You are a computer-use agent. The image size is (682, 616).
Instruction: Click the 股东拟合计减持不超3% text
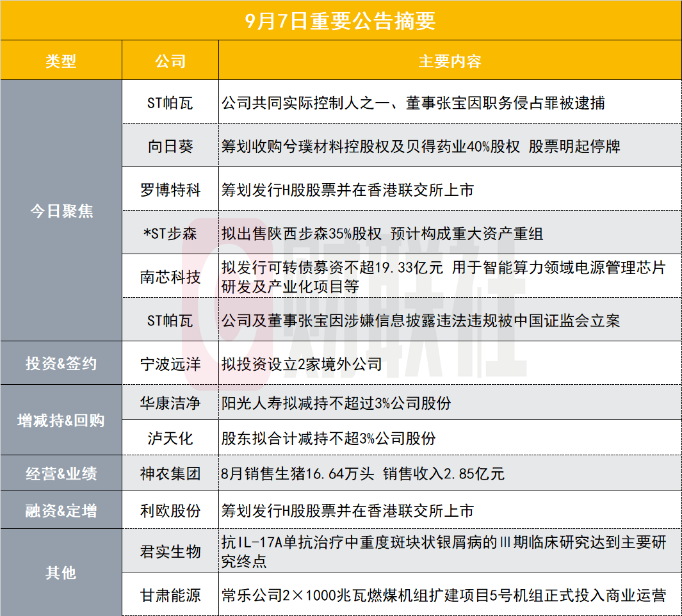pyautogui.click(x=329, y=438)
